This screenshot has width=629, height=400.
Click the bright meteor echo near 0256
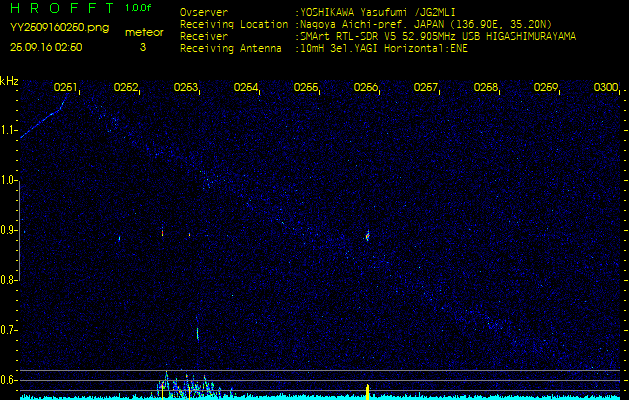tap(367, 236)
